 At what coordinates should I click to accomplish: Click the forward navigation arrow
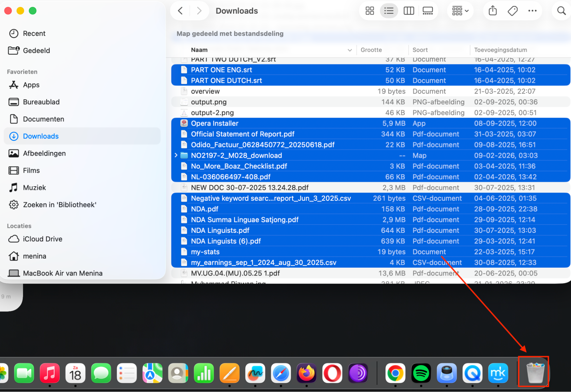[199, 11]
